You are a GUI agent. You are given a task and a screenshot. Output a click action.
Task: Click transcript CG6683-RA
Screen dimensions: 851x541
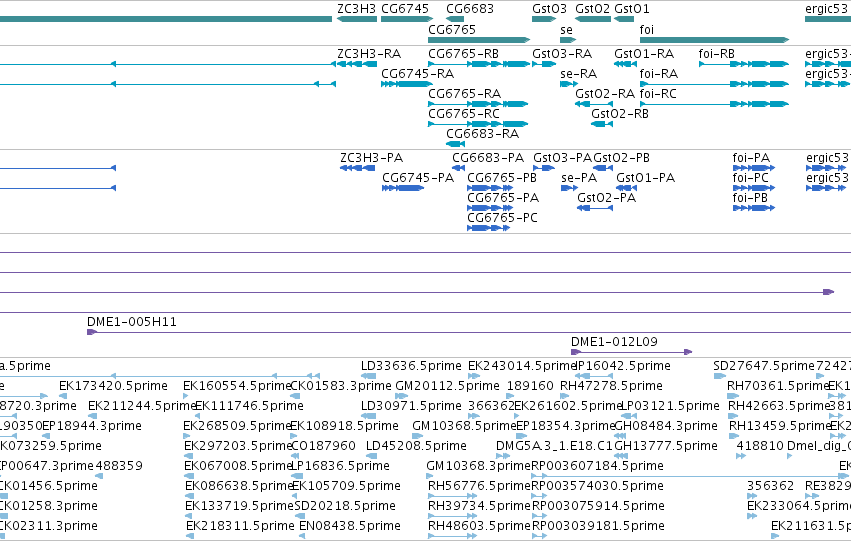pos(482,134)
